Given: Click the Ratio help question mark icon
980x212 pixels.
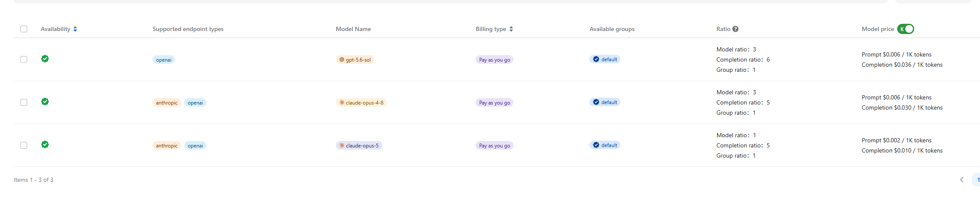Looking at the screenshot, I should coord(735,29).
